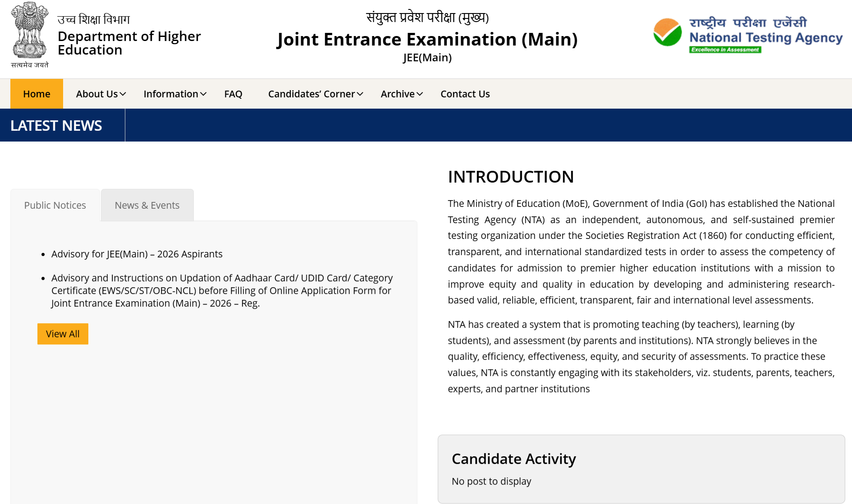Screen dimensions: 852x504
Task: Open Advisory for JEE(Main) 2026 Aspirants notice
Action: (x=137, y=254)
